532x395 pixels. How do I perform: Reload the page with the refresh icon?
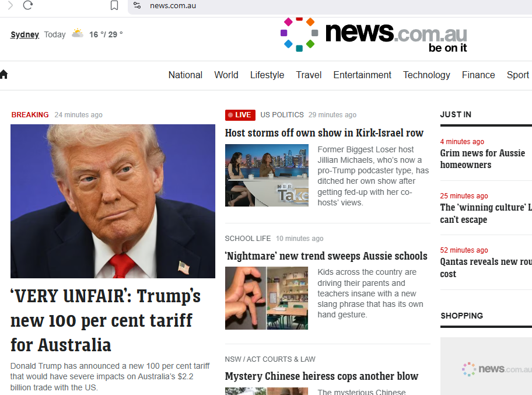point(28,5)
